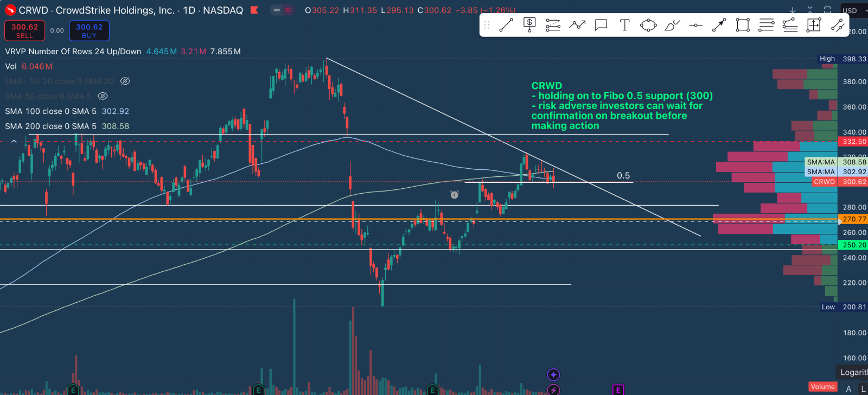868x395 pixels.
Task: Click the green CRWD annotation text note
Action: coord(622,106)
